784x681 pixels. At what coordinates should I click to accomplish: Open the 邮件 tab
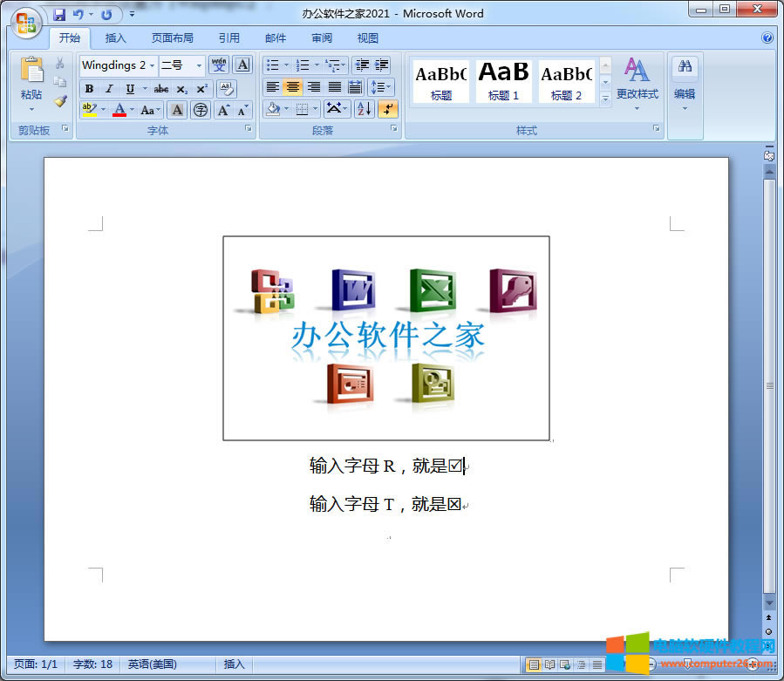[x=276, y=38]
